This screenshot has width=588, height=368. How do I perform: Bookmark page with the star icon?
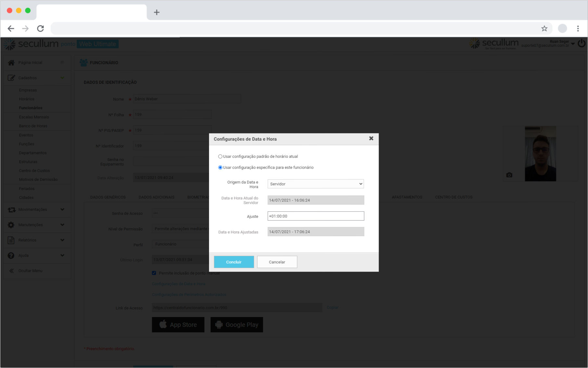point(544,29)
